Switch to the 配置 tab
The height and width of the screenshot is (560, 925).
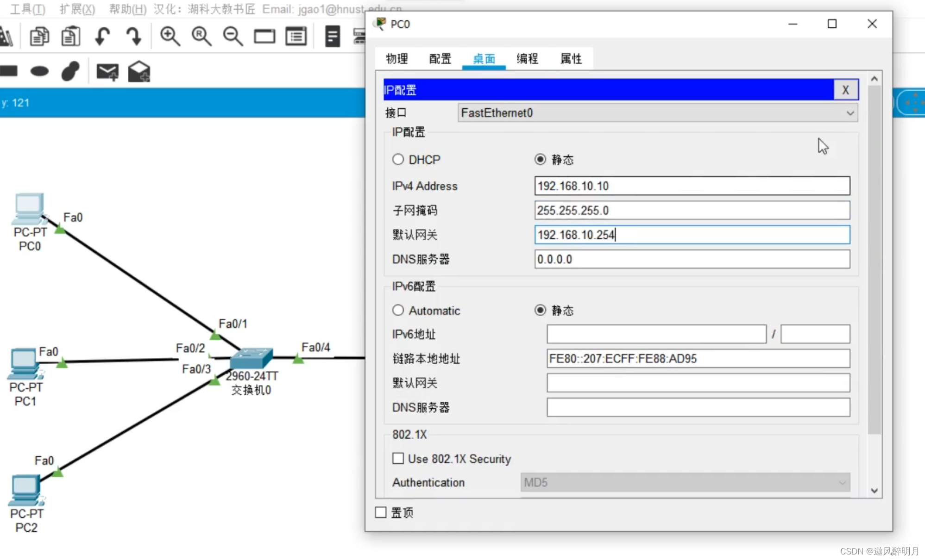click(x=440, y=59)
